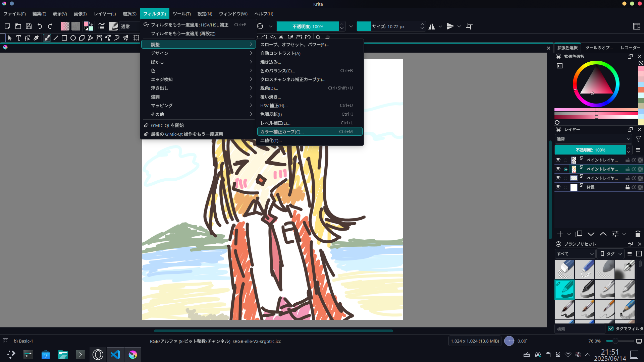The height and width of the screenshot is (362, 644).
Task: Toggle lock on the 拡張色選択 docker
Action: [x=558, y=56]
